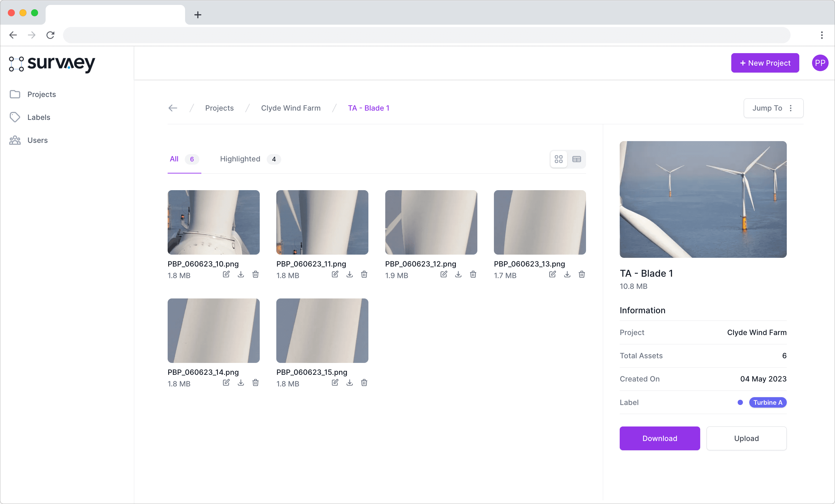Image resolution: width=835 pixels, height=504 pixels.
Task: Download PBP_060623_11.png file
Action: point(350,274)
